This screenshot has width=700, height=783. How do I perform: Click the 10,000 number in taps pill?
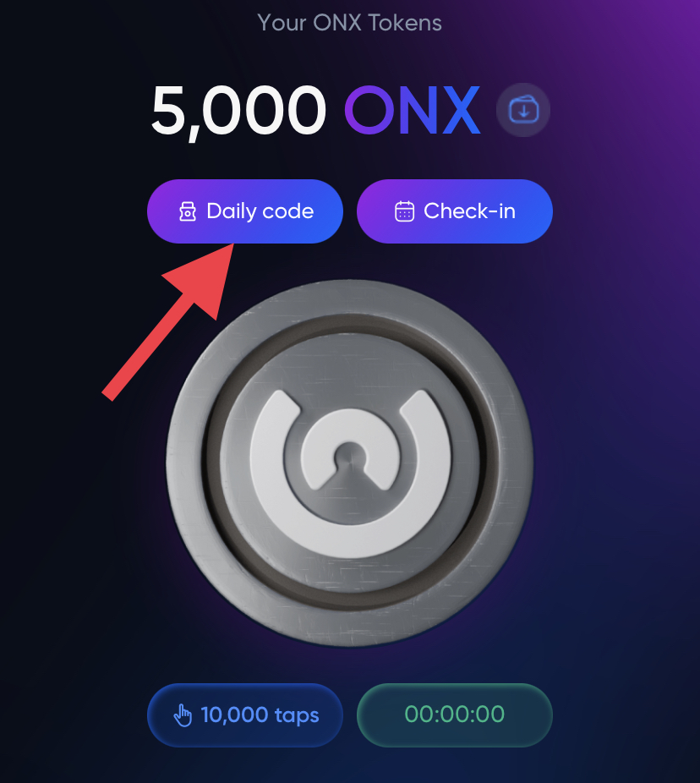coord(234,715)
